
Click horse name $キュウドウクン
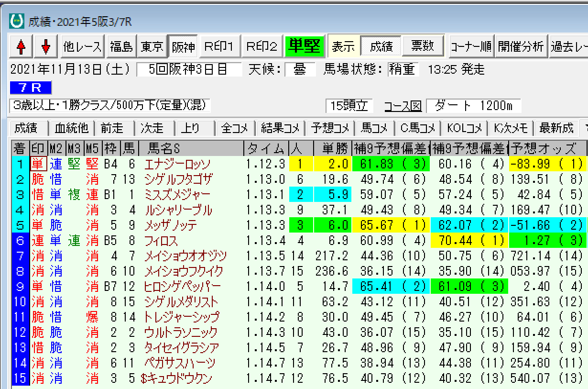point(176,378)
